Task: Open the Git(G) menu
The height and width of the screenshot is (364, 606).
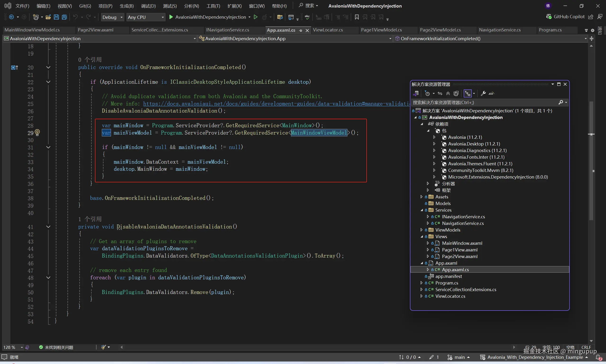Action: 85,6
